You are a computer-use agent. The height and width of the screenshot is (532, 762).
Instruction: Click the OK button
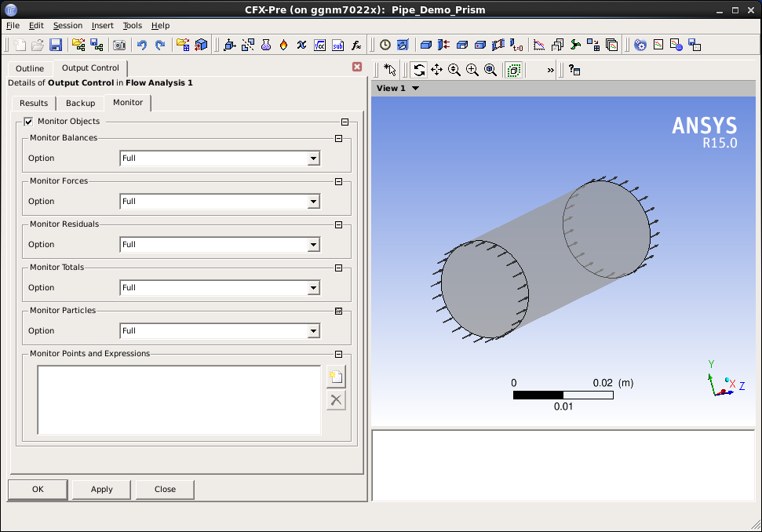(38, 490)
